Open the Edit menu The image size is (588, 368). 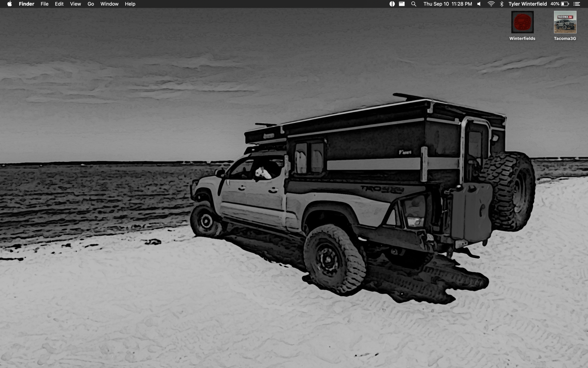59,4
